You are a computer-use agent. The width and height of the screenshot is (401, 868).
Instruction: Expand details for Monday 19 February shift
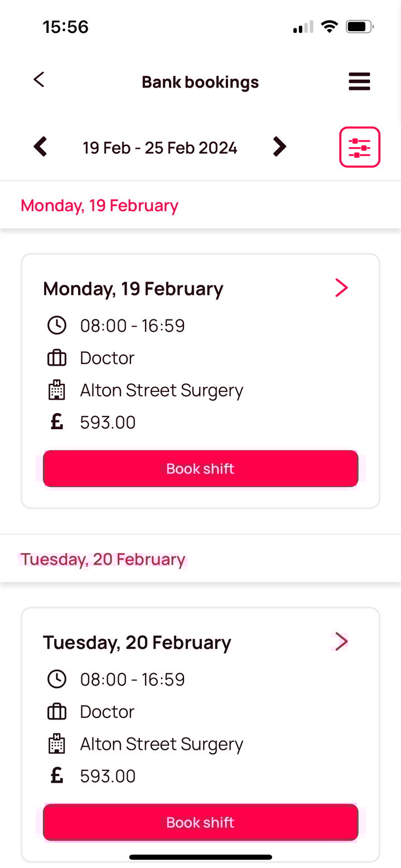[x=341, y=288]
